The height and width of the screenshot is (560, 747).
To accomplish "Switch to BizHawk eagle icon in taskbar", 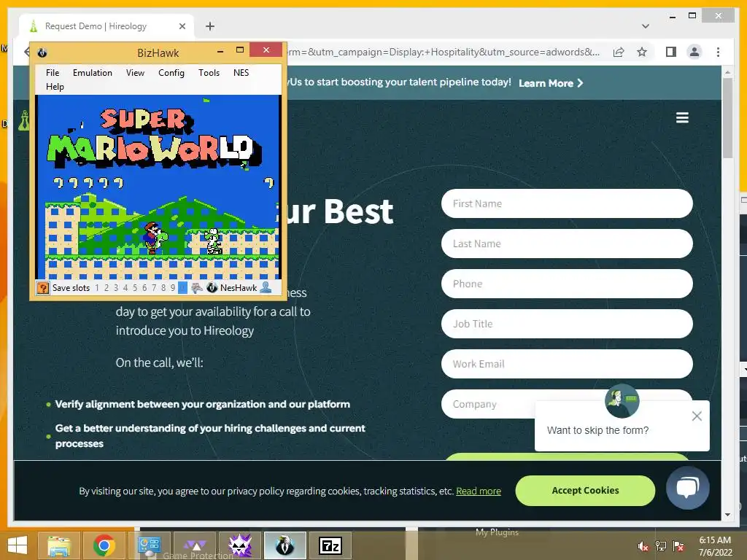I will coord(285,545).
